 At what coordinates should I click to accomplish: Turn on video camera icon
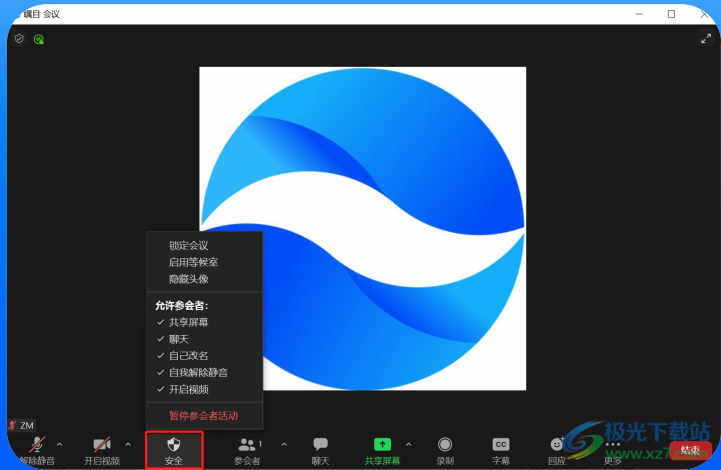point(102,444)
